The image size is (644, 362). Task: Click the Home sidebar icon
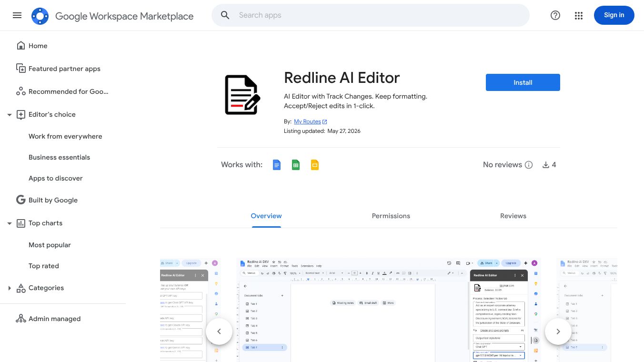(x=21, y=46)
